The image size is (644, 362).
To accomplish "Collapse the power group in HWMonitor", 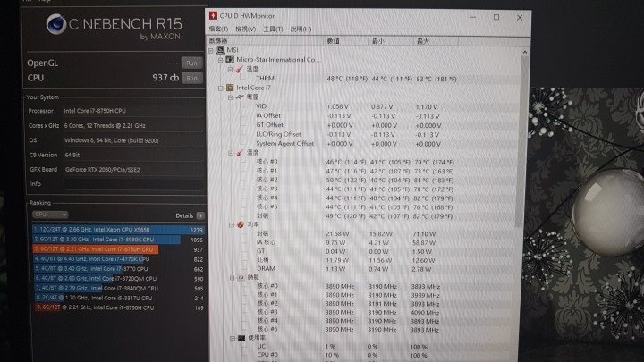I will click(232, 225).
